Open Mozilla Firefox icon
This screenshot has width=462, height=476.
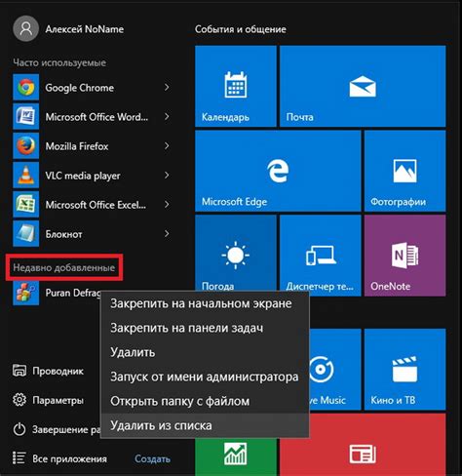pos(25,145)
